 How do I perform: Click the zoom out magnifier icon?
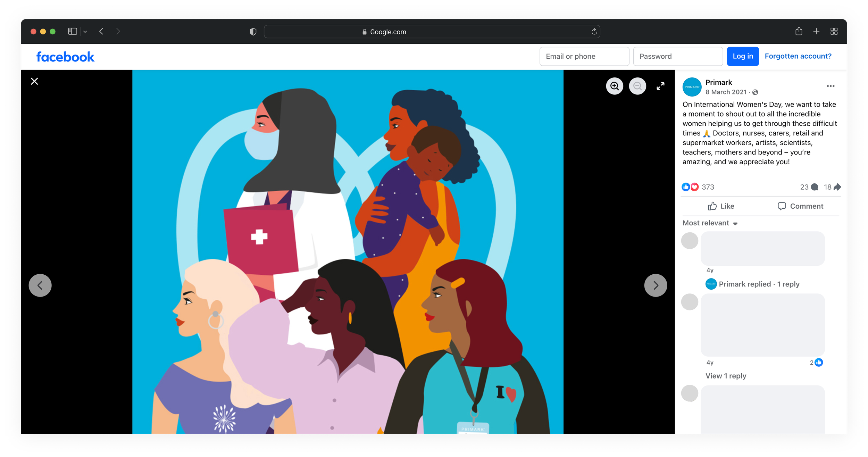coord(637,86)
